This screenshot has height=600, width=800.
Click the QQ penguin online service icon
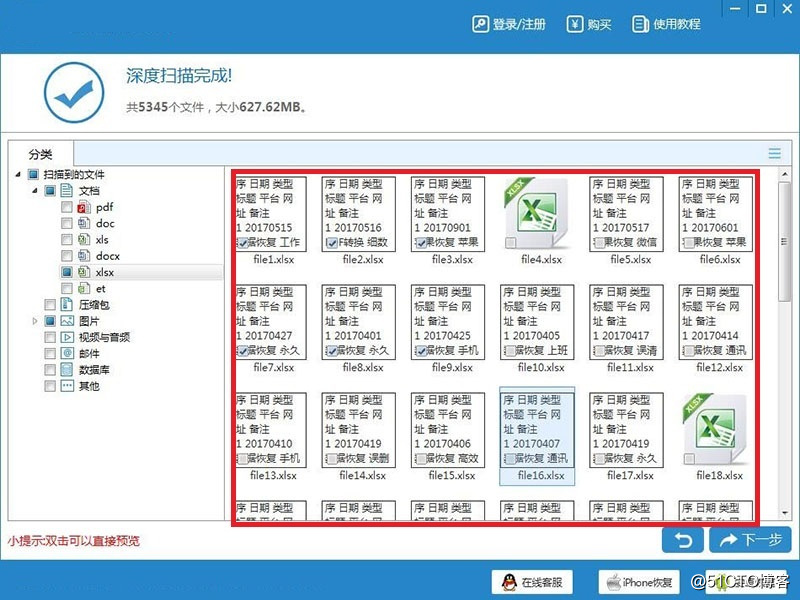[509, 582]
